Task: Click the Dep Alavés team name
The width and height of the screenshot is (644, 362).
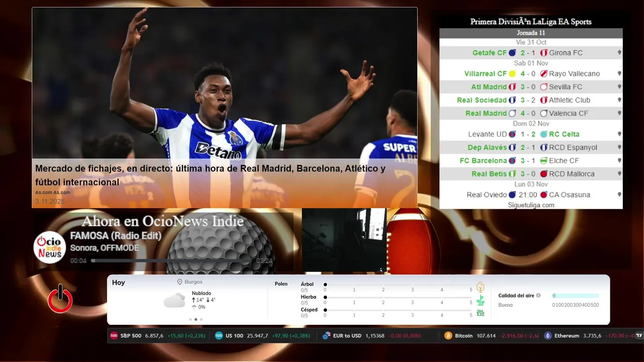Action: click(x=487, y=147)
